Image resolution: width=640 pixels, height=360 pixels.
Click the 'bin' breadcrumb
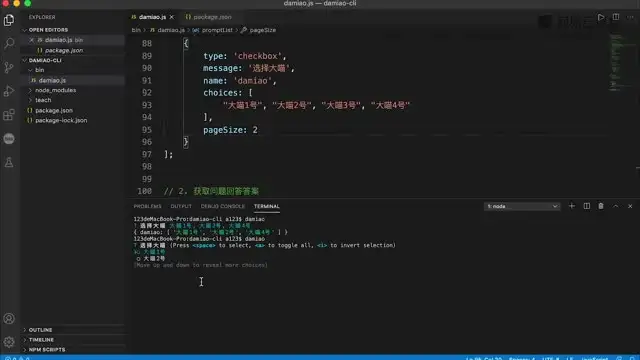(136, 30)
